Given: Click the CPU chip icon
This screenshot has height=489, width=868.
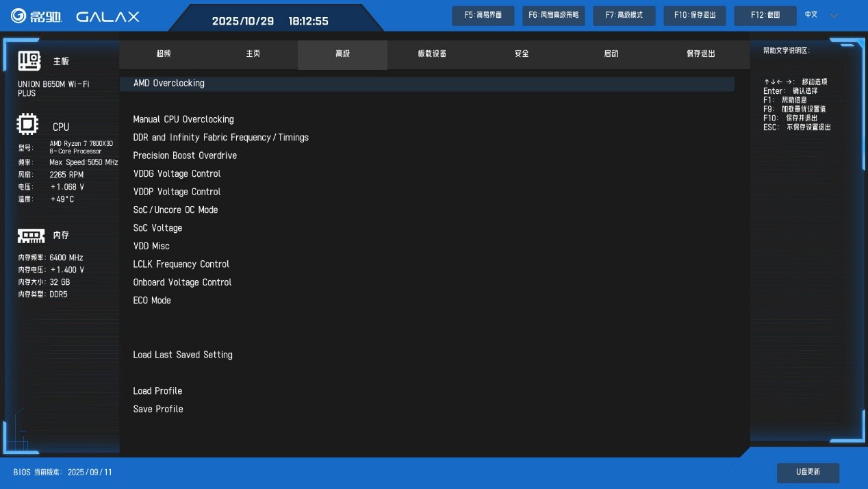Looking at the screenshot, I should [27, 125].
